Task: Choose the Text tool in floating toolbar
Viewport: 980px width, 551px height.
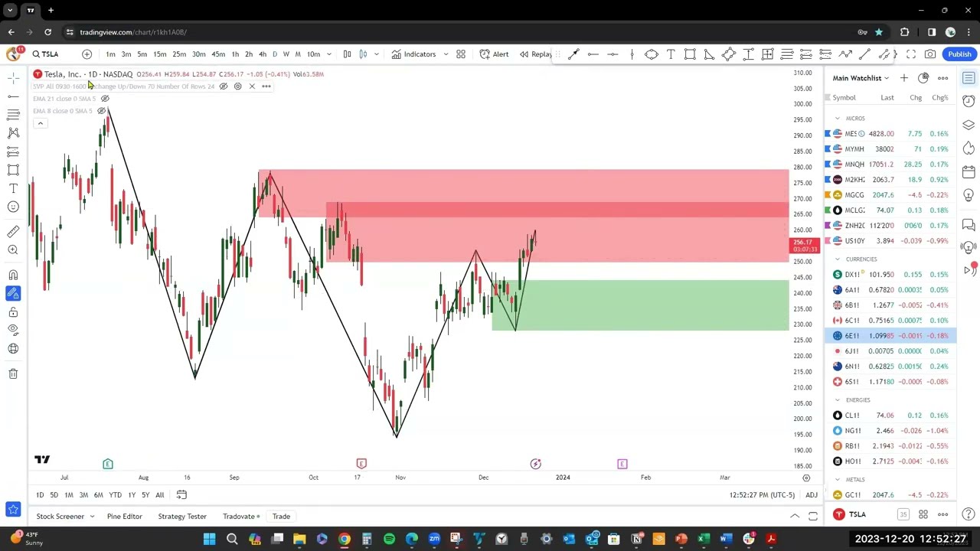Action: click(671, 54)
